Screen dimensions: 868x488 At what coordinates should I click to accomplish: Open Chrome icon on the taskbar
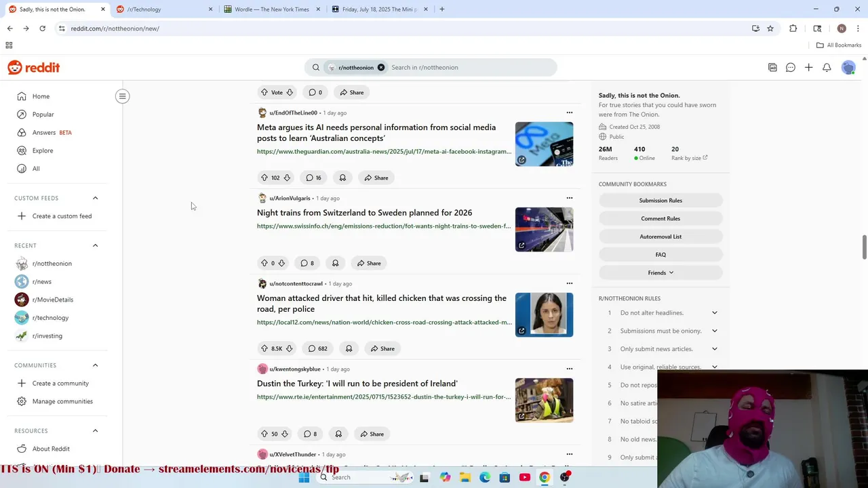(545, 477)
